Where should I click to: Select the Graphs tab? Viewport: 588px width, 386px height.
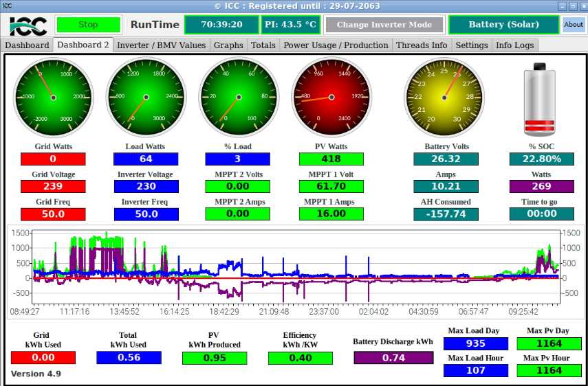228,45
